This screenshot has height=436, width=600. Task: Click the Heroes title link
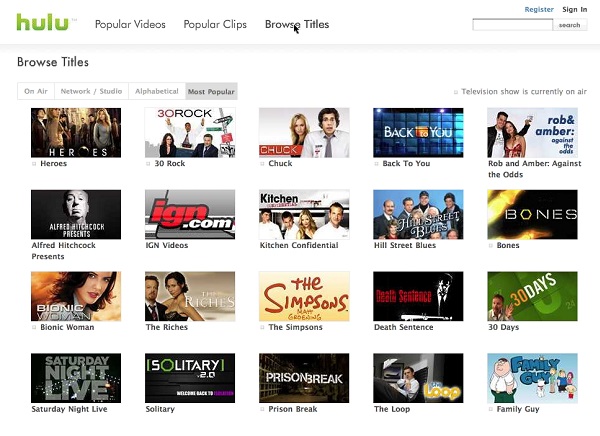[x=54, y=163]
